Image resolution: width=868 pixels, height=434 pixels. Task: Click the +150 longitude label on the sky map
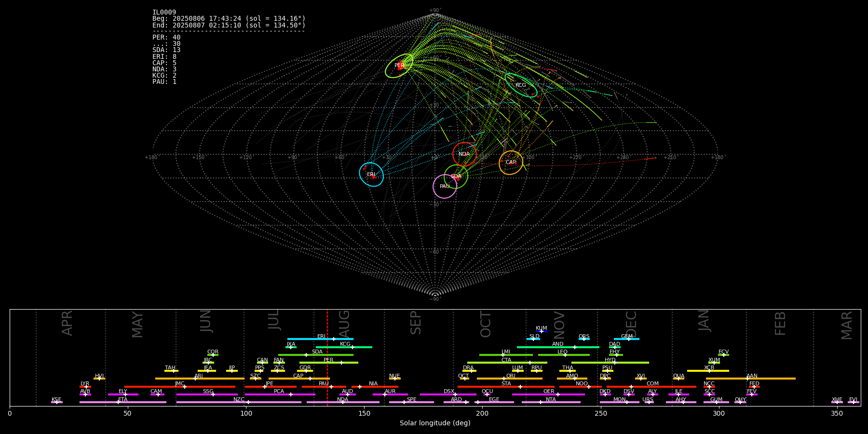point(198,158)
